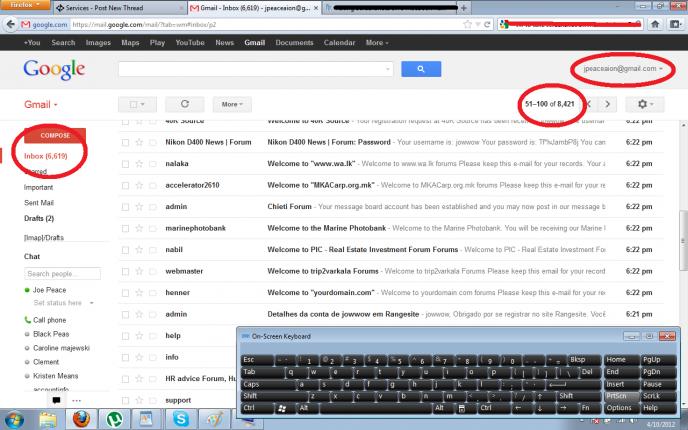Open the chat status dropdown arrow
This screenshot has height=430, width=688.
[91, 303]
